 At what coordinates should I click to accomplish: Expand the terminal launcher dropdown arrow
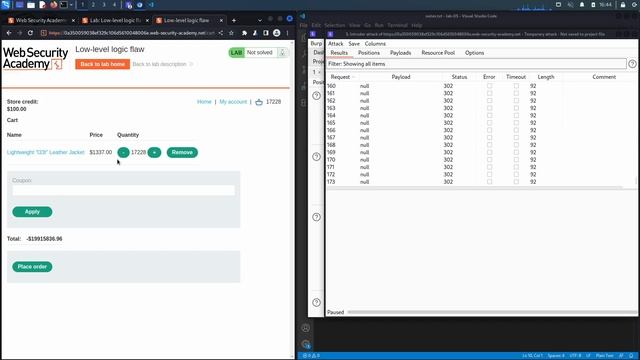click(x=71, y=5)
